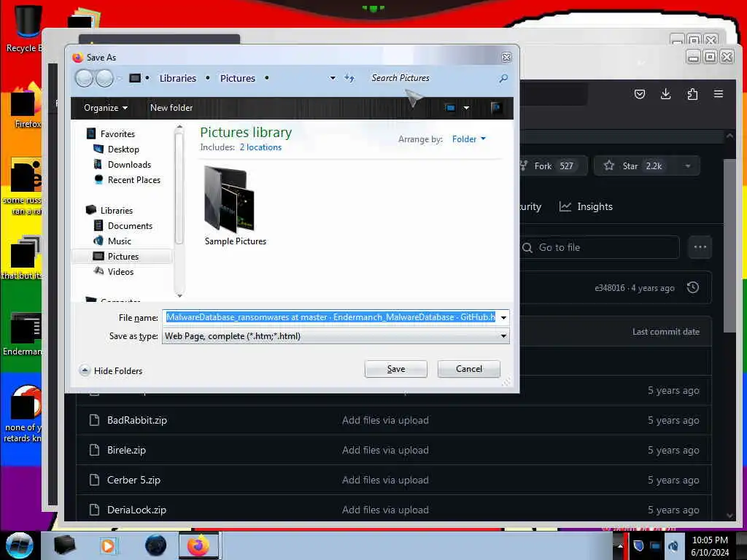Open Firefox Downloads arrow icon
This screenshot has height=560, width=747.
coord(665,94)
